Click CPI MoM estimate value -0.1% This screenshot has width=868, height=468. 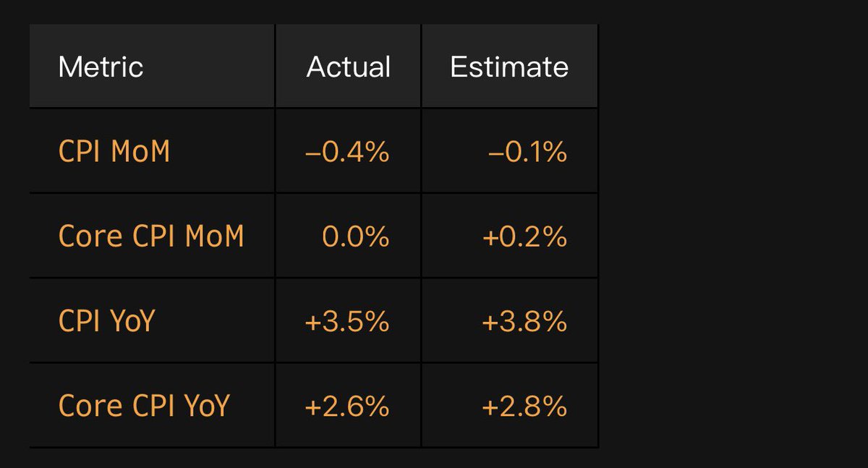[x=527, y=152]
